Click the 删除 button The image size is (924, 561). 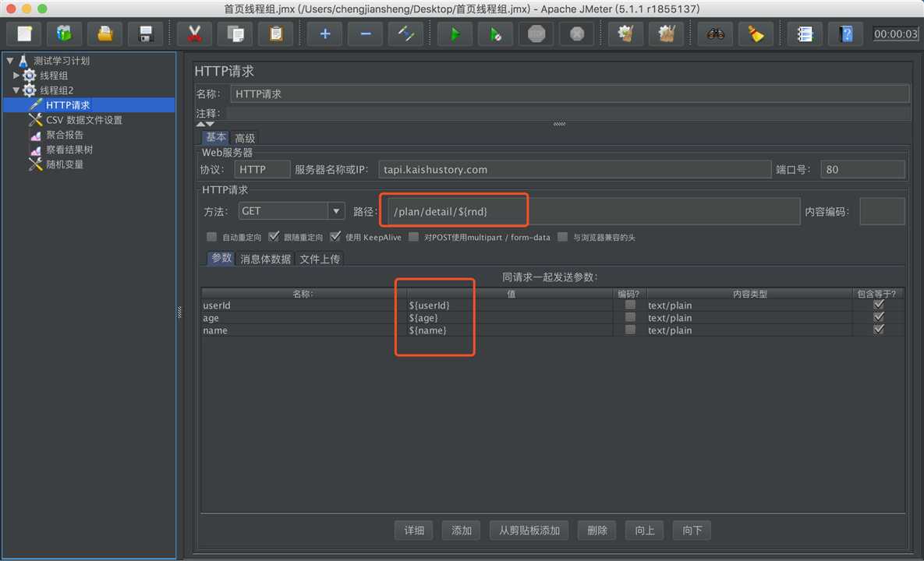597,531
